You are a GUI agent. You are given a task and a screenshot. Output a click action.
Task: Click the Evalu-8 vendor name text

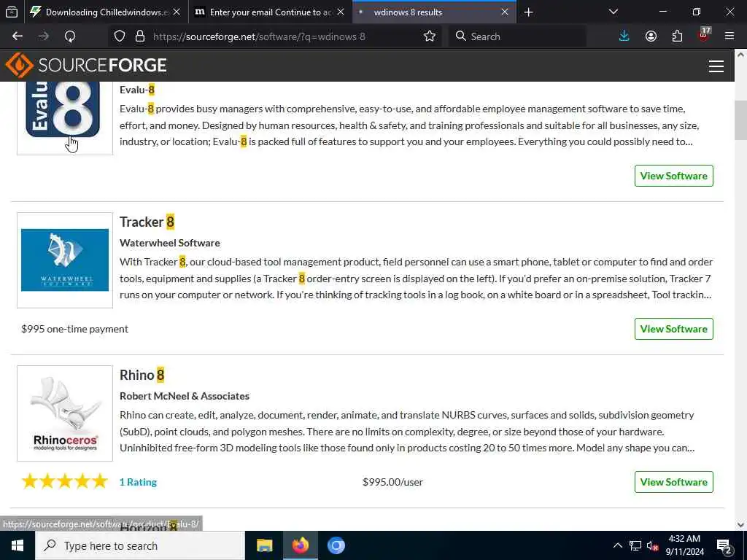pos(137,90)
